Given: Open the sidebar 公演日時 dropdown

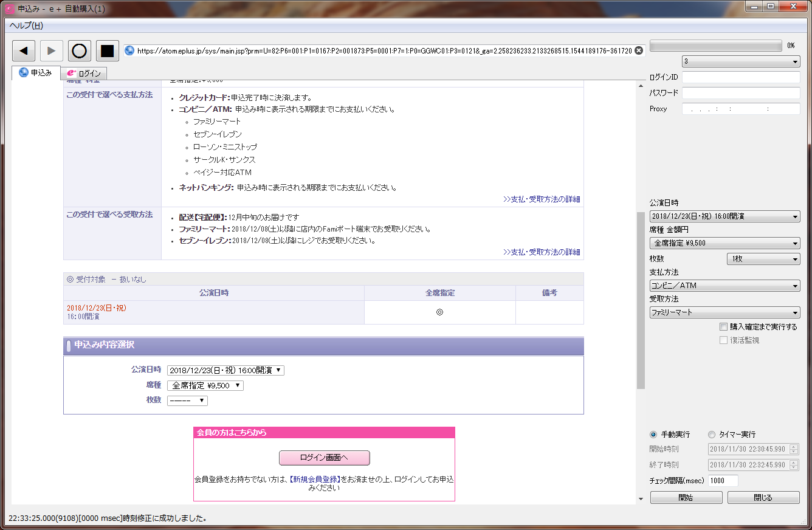Looking at the screenshot, I should [x=724, y=216].
